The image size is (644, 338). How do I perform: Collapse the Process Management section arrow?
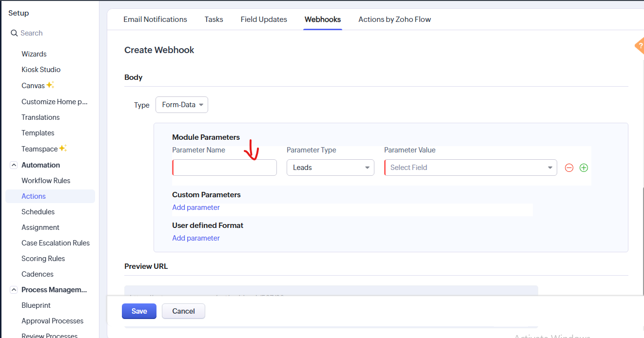coord(14,290)
